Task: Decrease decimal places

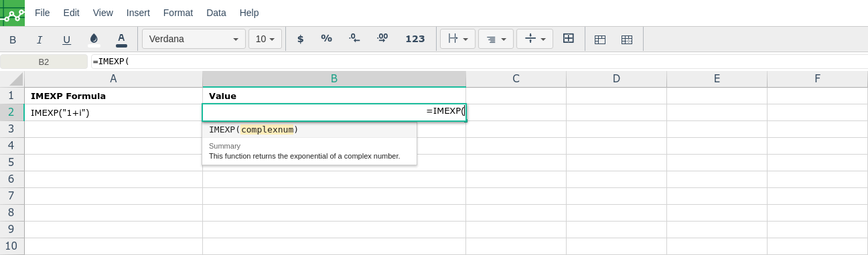Action: [355, 39]
